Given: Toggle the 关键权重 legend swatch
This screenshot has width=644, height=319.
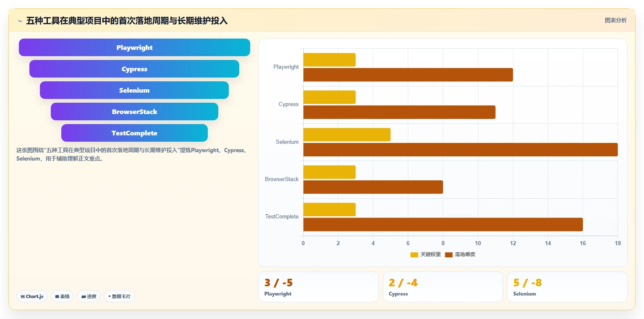Looking at the screenshot, I should coord(414,254).
